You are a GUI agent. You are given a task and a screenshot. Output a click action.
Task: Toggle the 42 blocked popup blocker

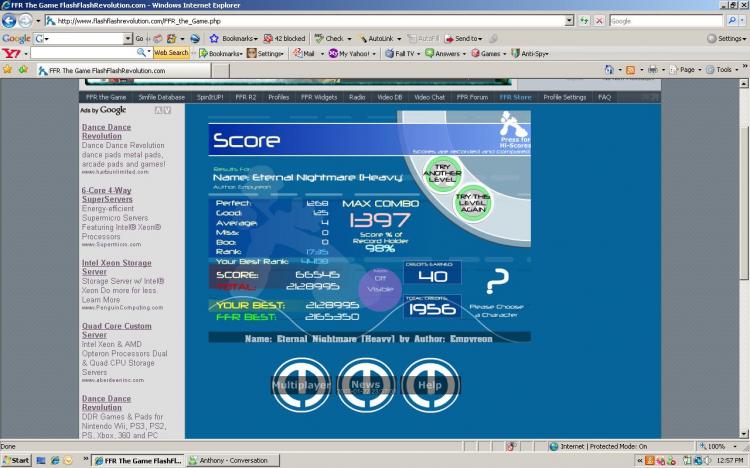(x=284, y=38)
